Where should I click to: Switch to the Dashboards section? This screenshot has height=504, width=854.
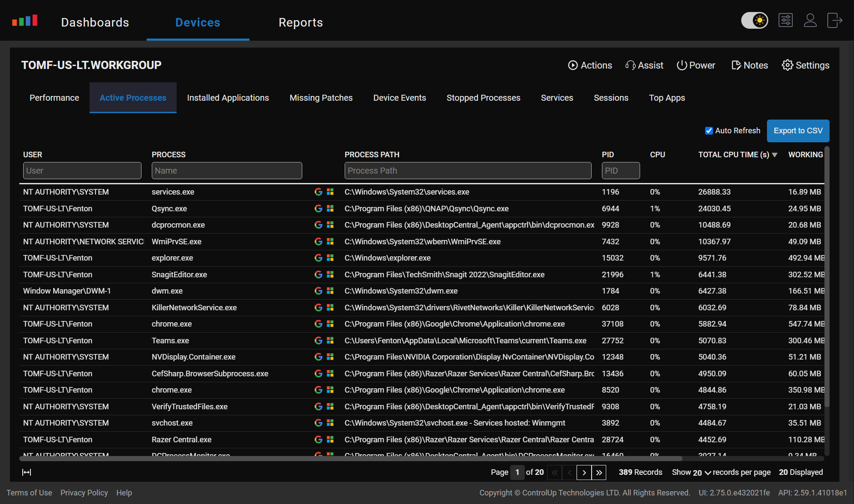tap(95, 22)
